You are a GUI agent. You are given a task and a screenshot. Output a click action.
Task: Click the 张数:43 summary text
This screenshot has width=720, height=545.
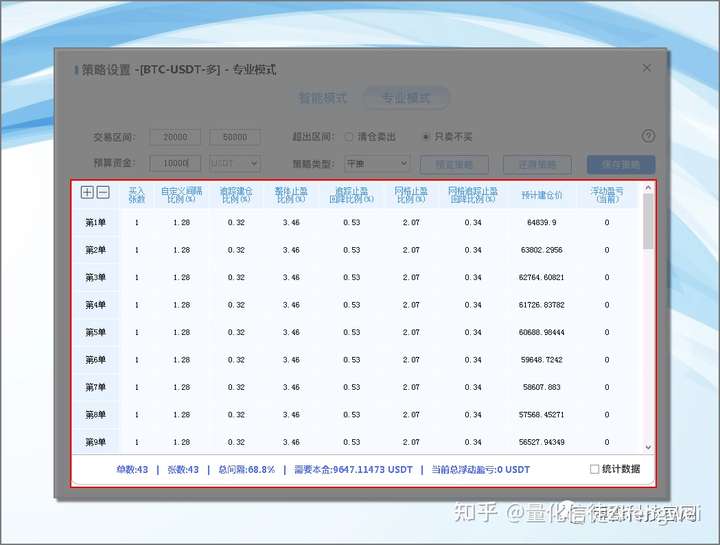click(183, 470)
